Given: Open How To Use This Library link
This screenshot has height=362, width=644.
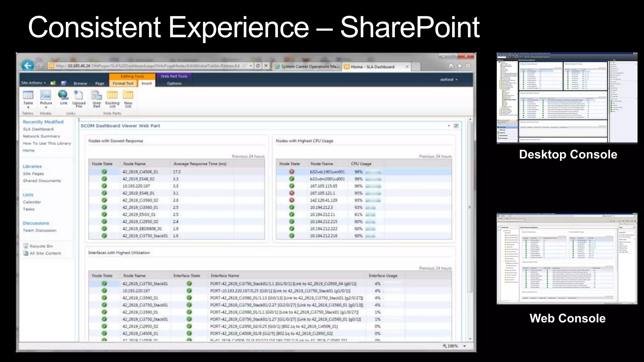Looking at the screenshot, I should coord(47,143).
